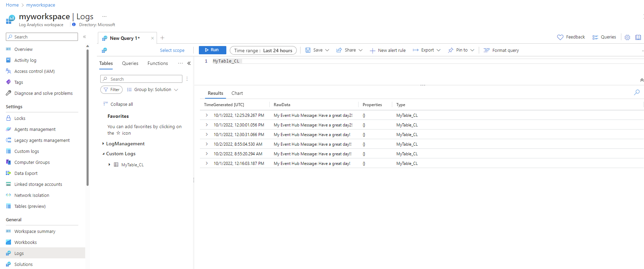
Task: Collapse the query editor with chevrons
Action: click(642, 80)
